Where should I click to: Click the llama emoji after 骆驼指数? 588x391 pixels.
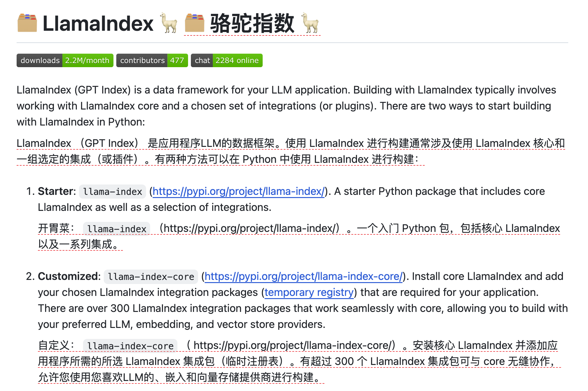click(310, 23)
